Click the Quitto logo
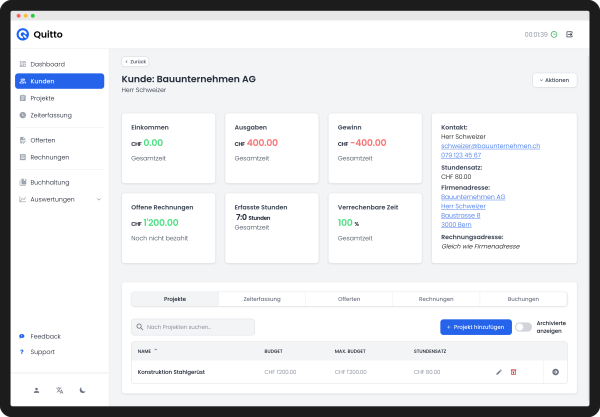Screen dimensions: 600x417 36,34
